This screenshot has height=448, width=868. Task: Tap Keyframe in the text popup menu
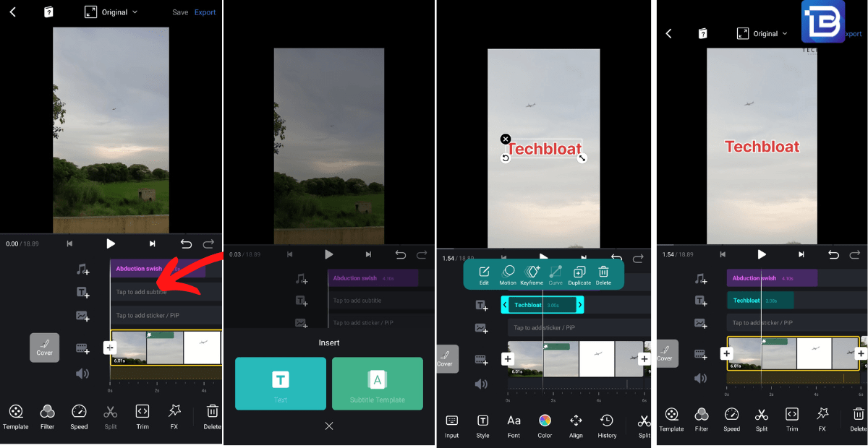click(532, 275)
